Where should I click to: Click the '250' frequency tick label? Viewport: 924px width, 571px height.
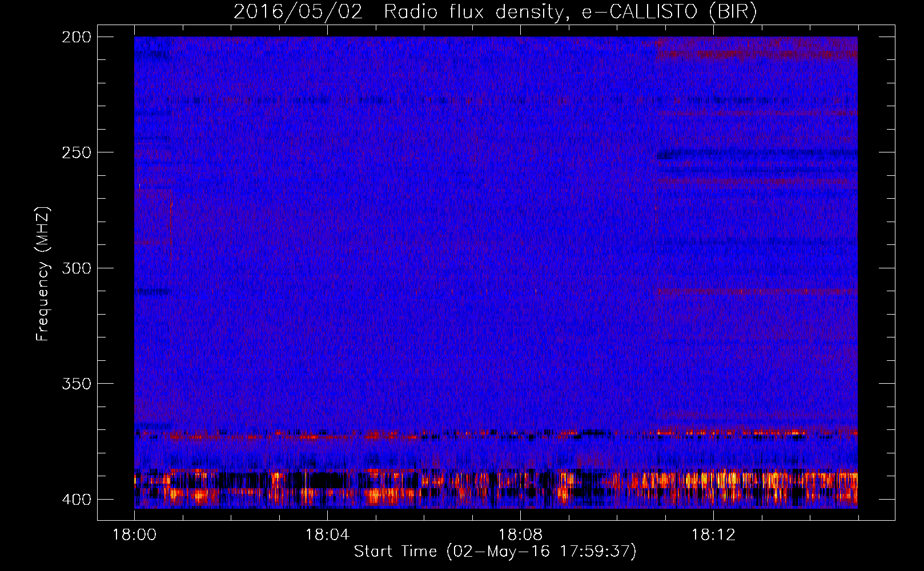pos(77,152)
